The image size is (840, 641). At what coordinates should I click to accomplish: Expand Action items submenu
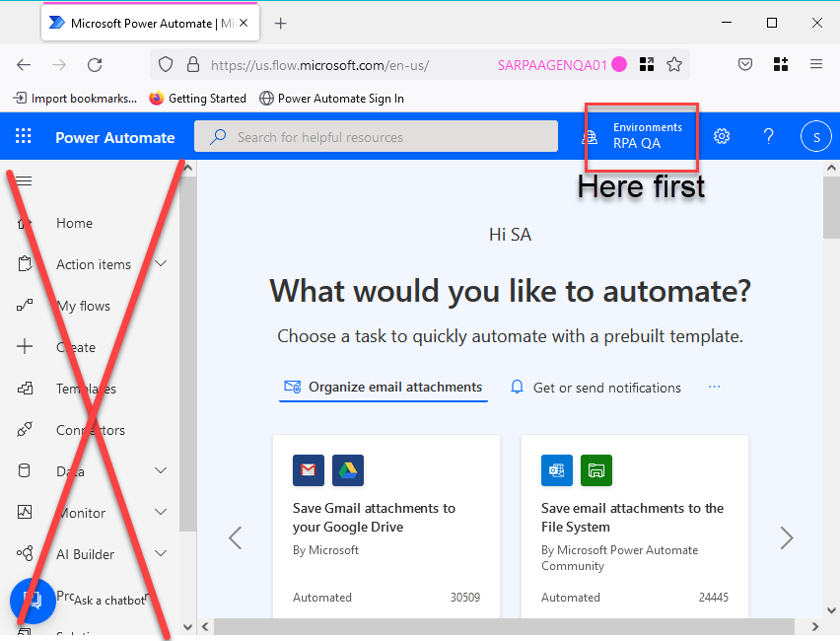click(x=161, y=263)
